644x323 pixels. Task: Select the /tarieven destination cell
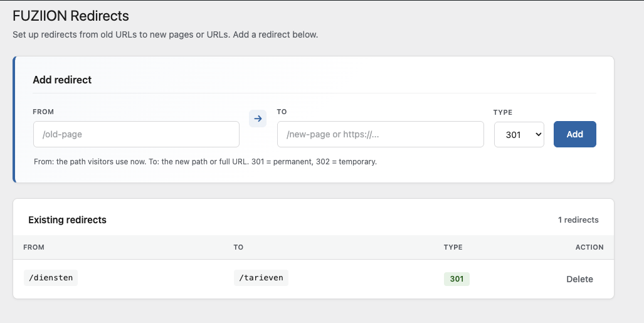261,278
